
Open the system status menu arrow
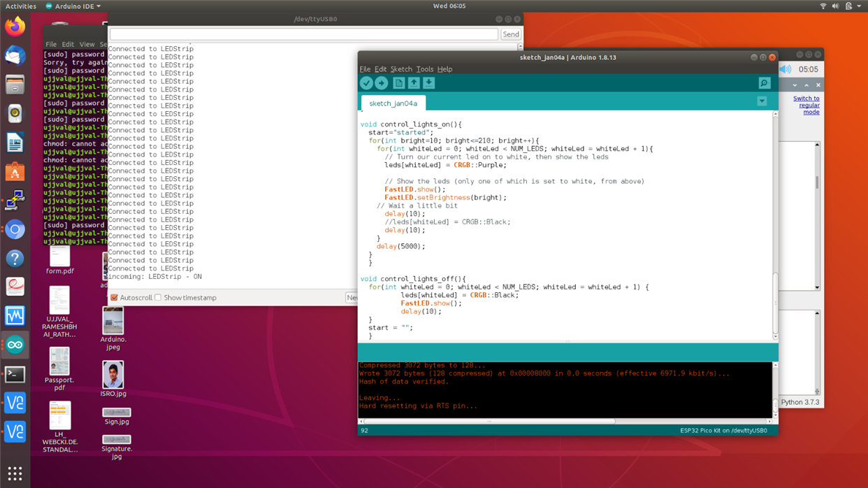tap(860, 6)
